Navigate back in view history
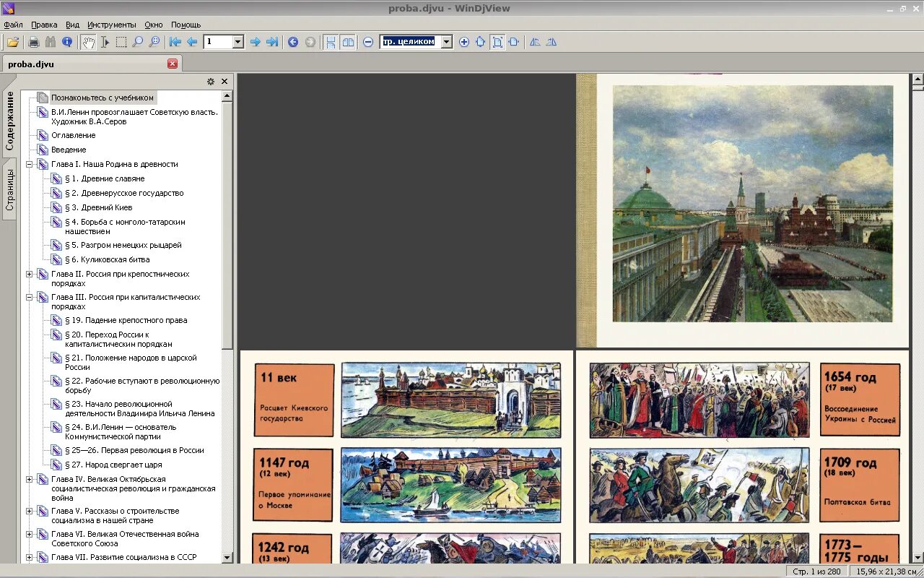This screenshot has width=924, height=578. pos(293,42)
